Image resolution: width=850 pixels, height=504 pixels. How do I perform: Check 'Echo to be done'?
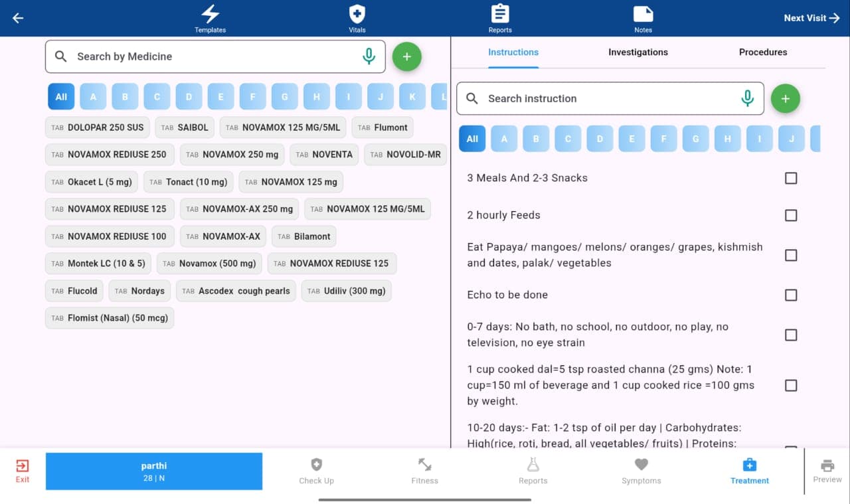tap(791, 295)
